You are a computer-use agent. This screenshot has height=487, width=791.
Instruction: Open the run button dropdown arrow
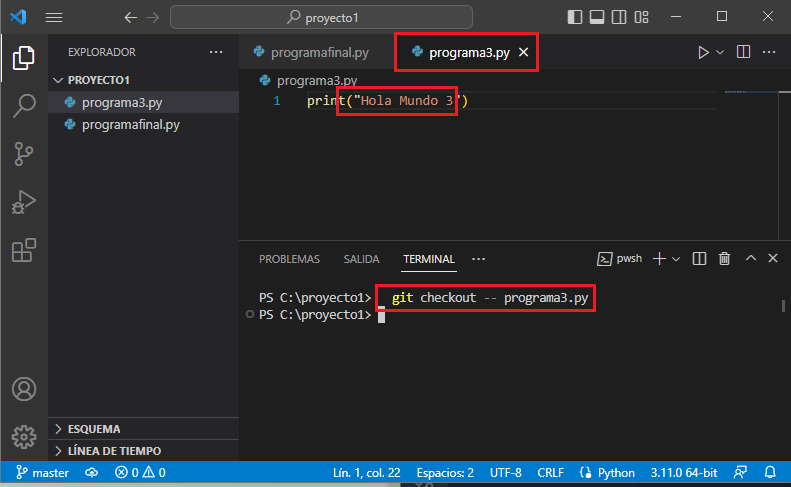click(720, 52)
